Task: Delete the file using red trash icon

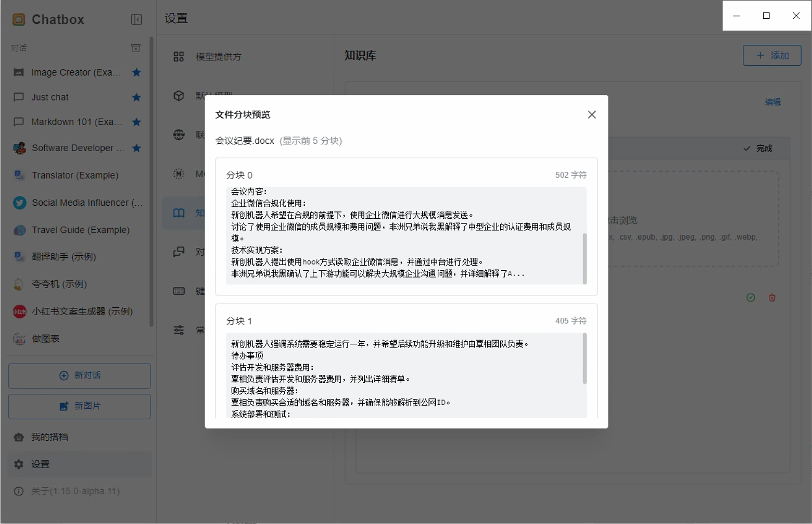Action: click(772, 297)
